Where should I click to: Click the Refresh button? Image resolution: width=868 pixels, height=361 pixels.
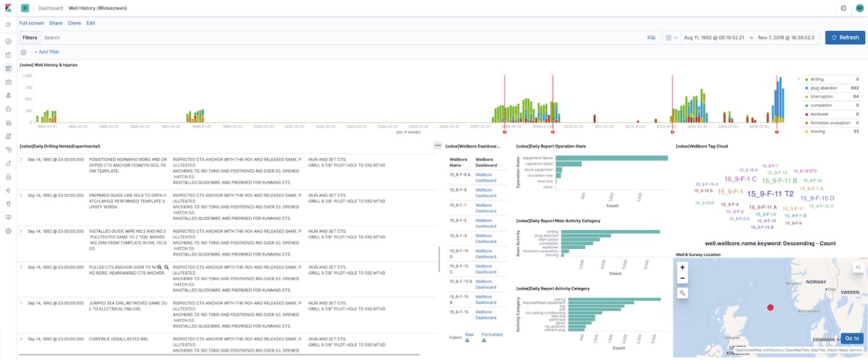[845, 37]
